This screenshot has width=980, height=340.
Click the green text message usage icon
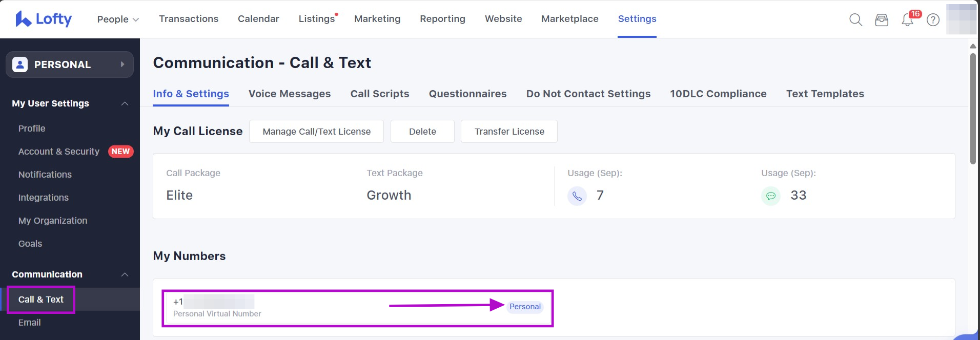point(770,196)
